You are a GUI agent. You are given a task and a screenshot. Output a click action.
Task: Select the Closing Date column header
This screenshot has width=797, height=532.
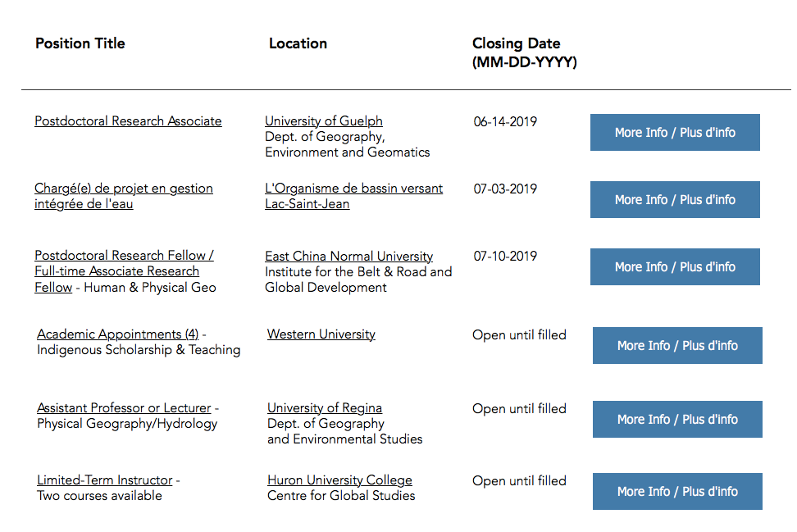(525, 52)
